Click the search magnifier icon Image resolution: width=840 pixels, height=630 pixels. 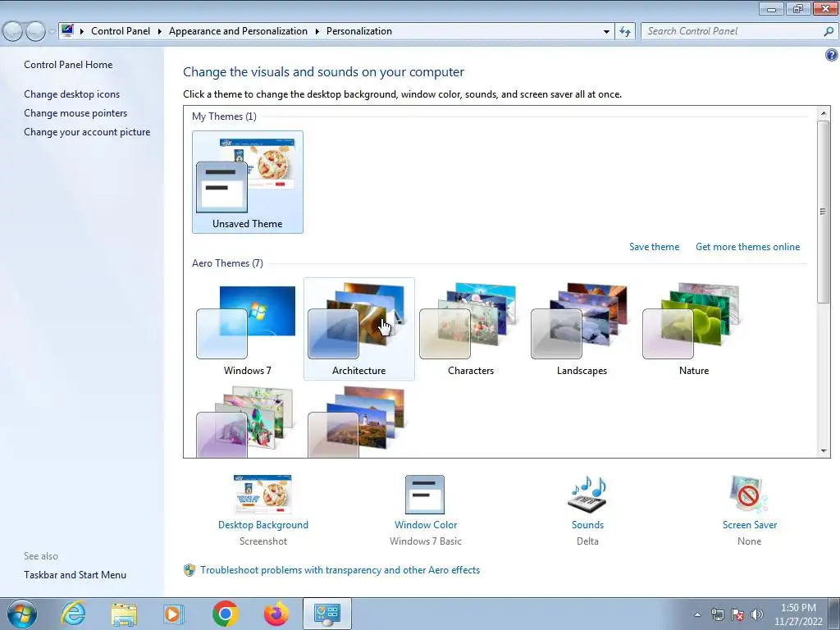[x=829, y=32]
